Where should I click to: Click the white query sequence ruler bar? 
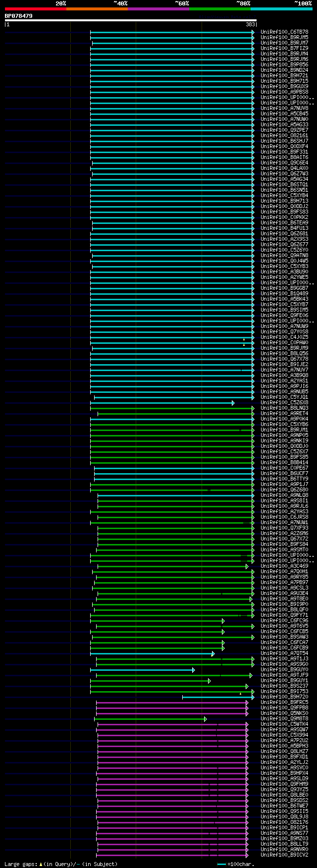point(131,20)
